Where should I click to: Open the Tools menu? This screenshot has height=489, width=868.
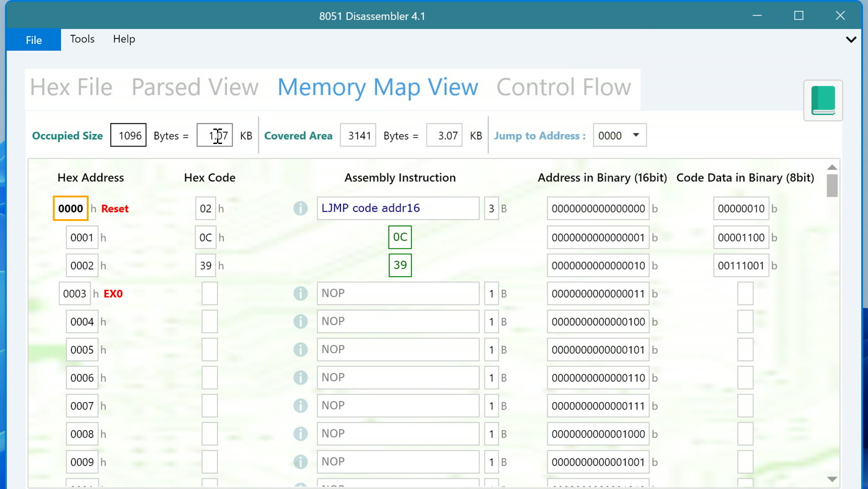[x=82, y=39]
